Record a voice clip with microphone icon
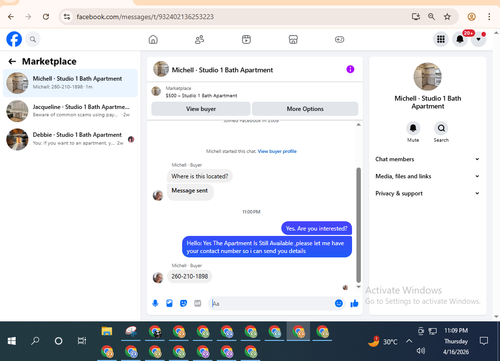The height and width of the screenshot is (361, 500). point(155,303)
